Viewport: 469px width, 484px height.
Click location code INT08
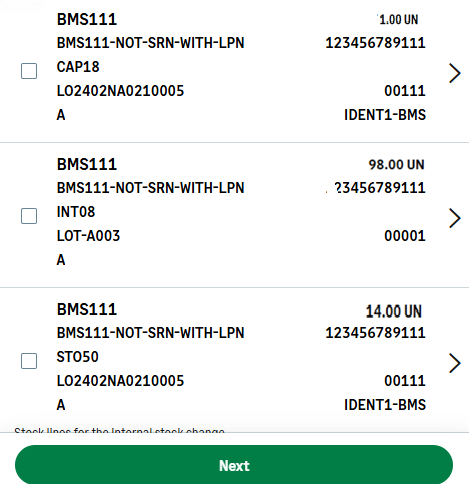[76, 212]
